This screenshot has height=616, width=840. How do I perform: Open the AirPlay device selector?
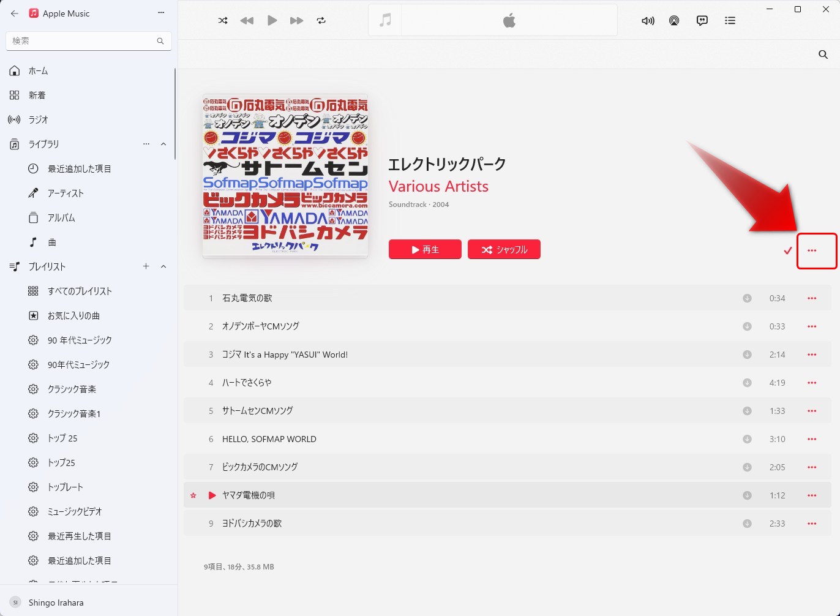(674, 20)
